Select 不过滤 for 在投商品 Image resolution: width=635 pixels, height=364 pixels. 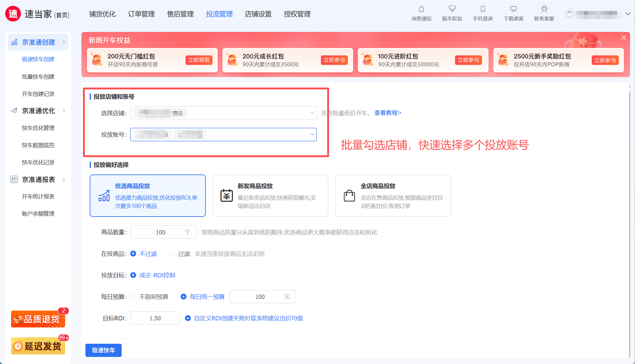pos(133,254)
